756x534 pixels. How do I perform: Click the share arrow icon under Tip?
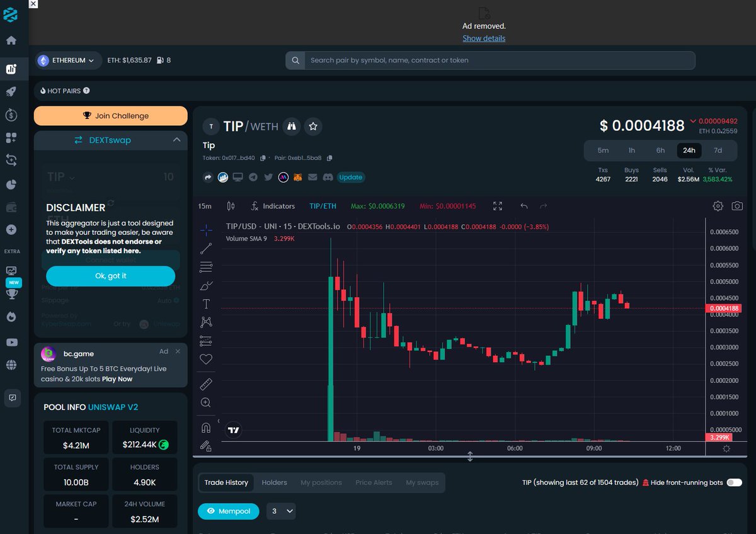pyautogui.click(x=208, y=178)
